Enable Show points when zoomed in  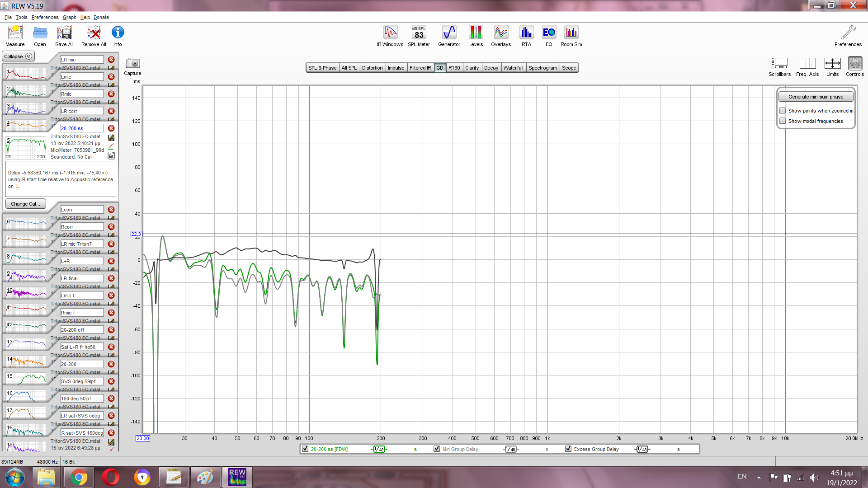pos(783,111)
